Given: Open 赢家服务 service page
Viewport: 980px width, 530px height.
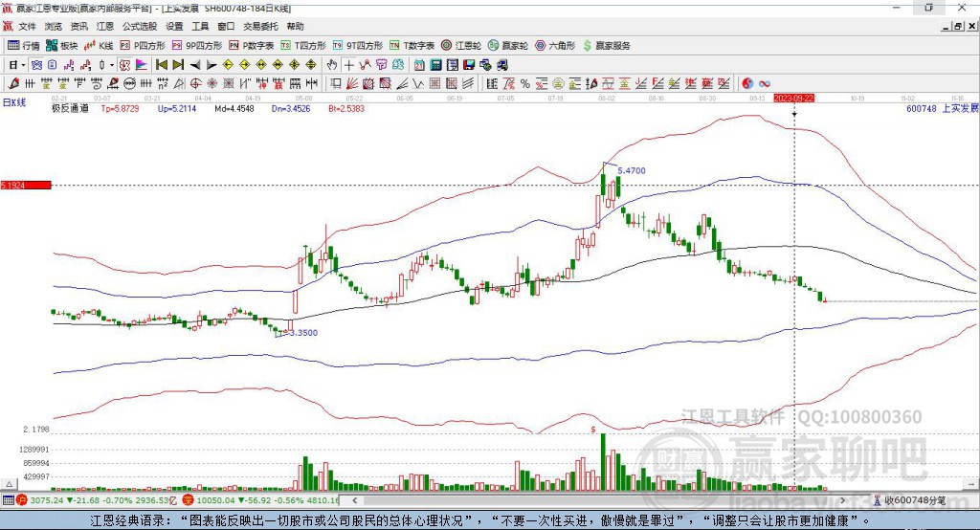Looking at the screenshot, I should [x=606, y=46].
